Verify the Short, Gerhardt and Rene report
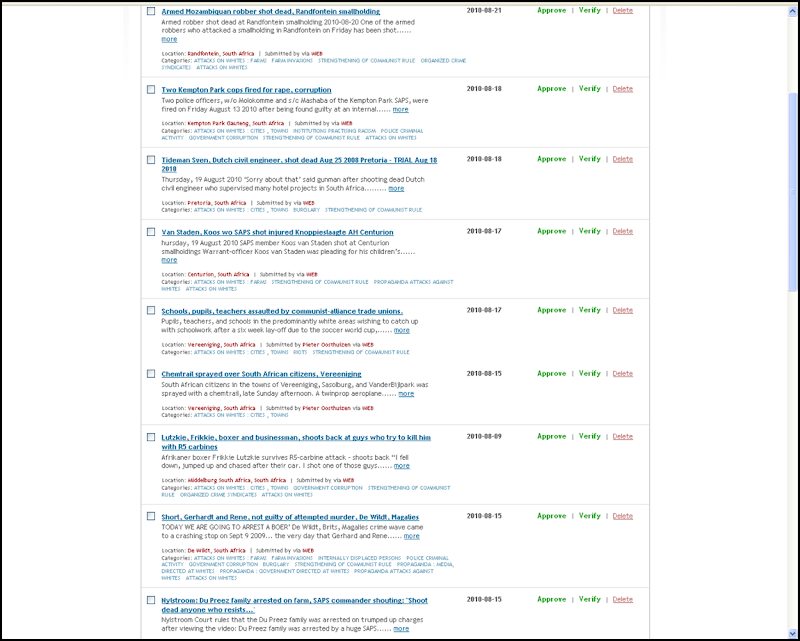 coord(590,515)
